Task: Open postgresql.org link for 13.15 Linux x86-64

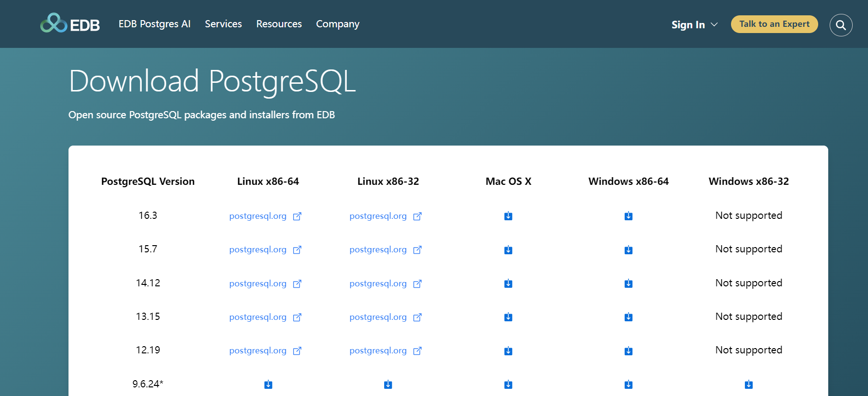Action: pyautogui.click(x=265, y=317)
